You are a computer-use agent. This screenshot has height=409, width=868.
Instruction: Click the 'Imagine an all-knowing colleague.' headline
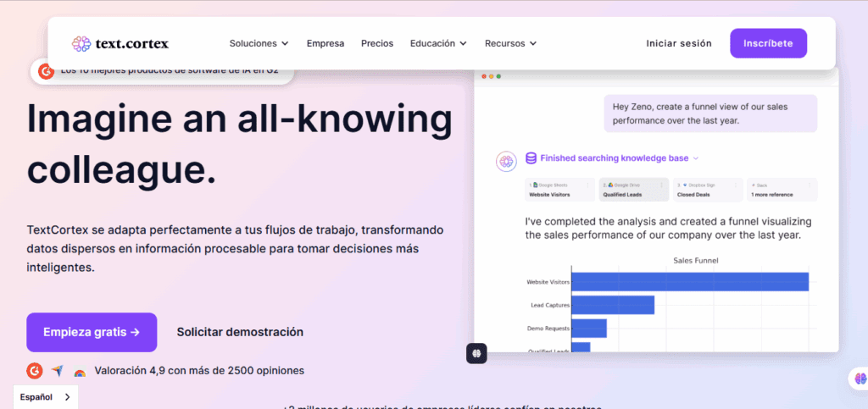coord(239,146)
